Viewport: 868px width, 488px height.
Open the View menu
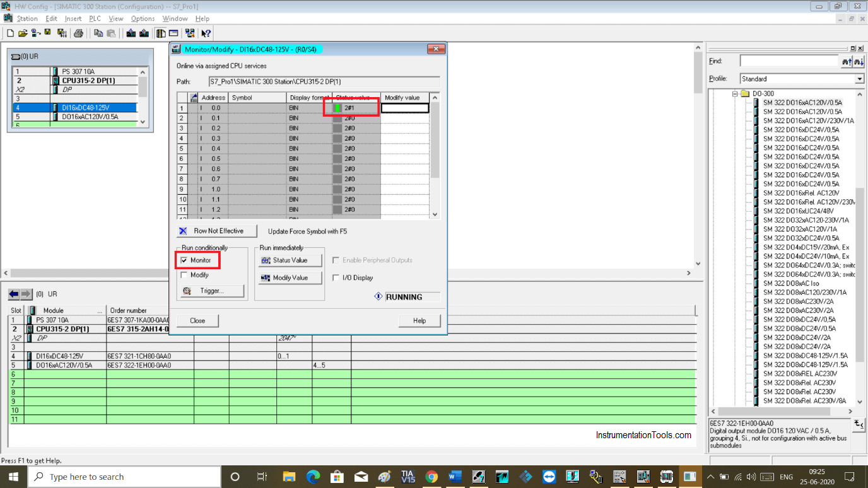coord(116,18)
